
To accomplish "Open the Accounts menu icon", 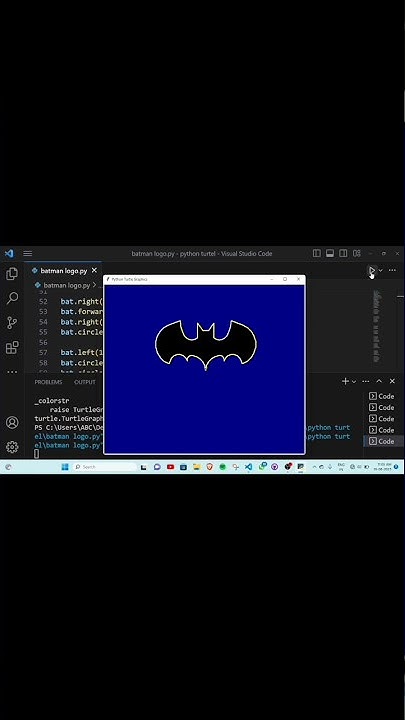I will point(12,422).
